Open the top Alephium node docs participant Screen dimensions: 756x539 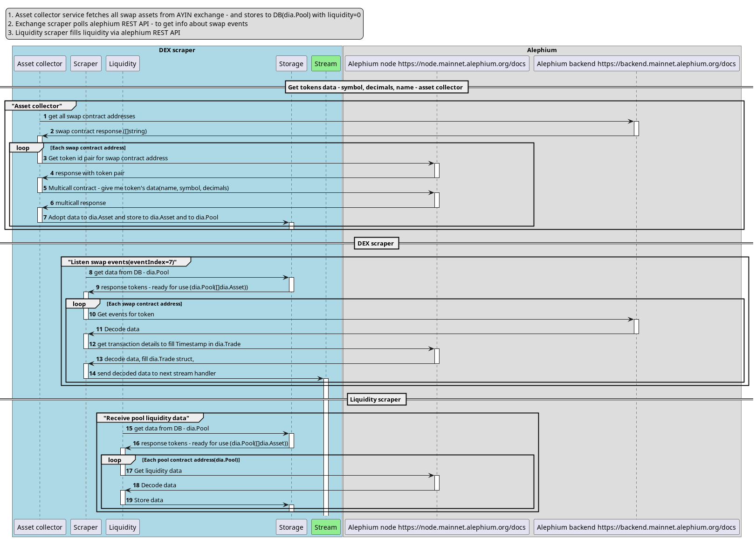click(x=437, y=64)
